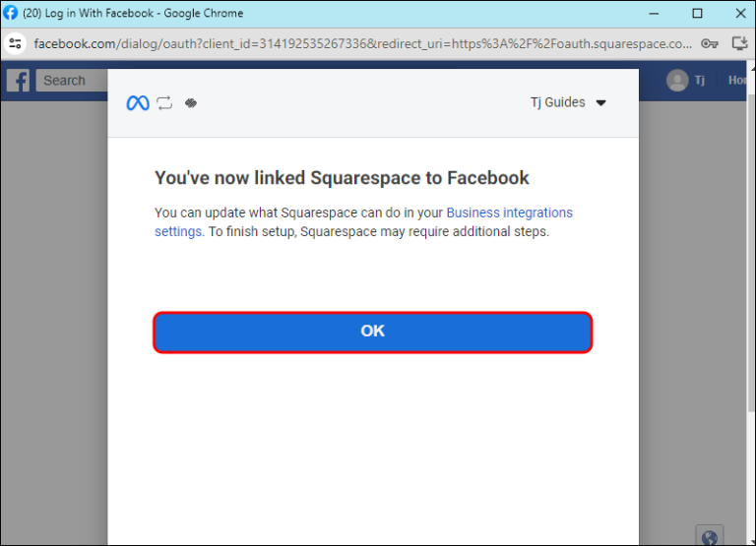Screen dimensions: 756x546
Task: Click the URL in the address bar
Action: (x=362, y=43)
